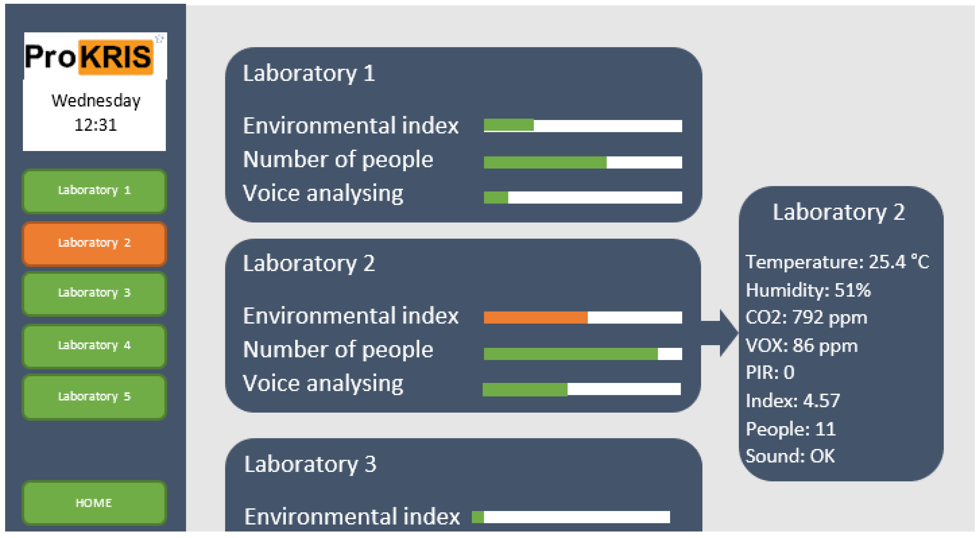Image resolution: width=980 pixels, height=538 pixels.
Task: Click Laboratory 3 Environmental index bar
Action: click(570, 517)
